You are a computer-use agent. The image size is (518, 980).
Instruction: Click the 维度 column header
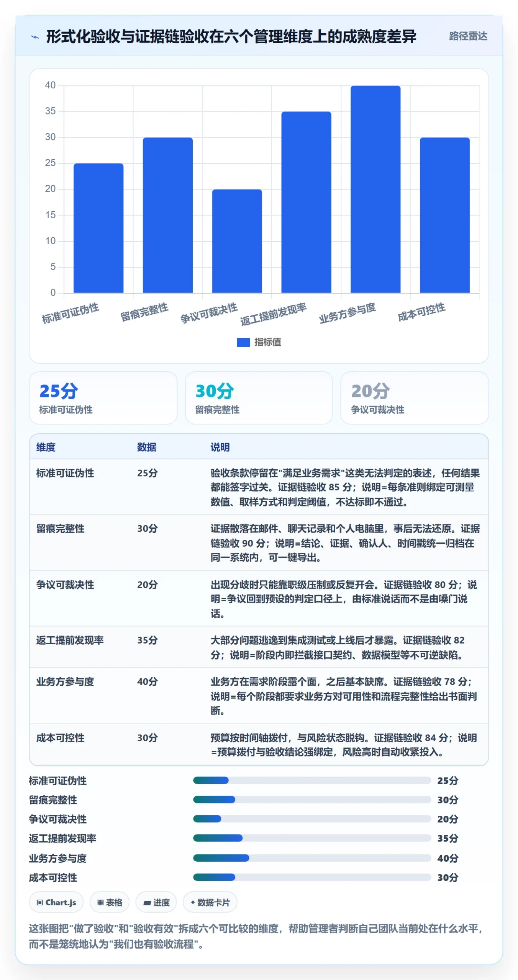click(46, 447)
